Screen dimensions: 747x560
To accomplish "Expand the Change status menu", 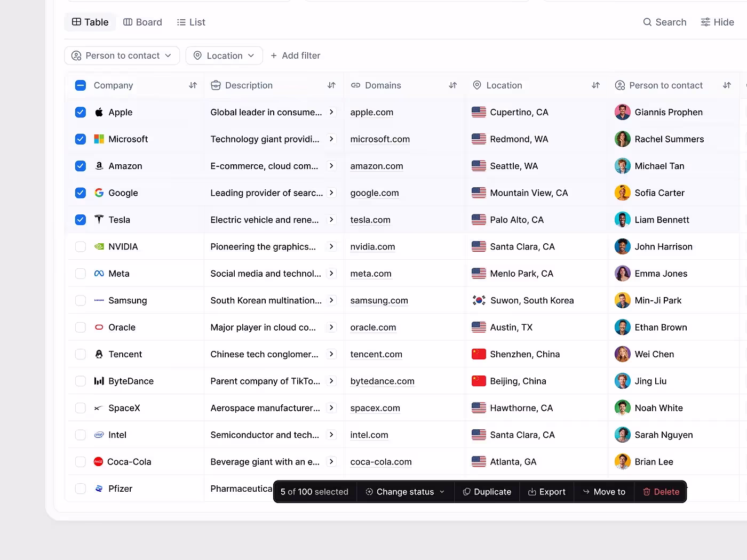I will click(x=405, y=492).
